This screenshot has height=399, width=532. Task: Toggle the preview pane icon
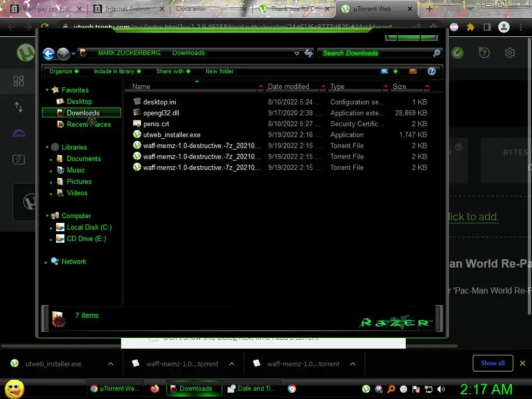413,71
